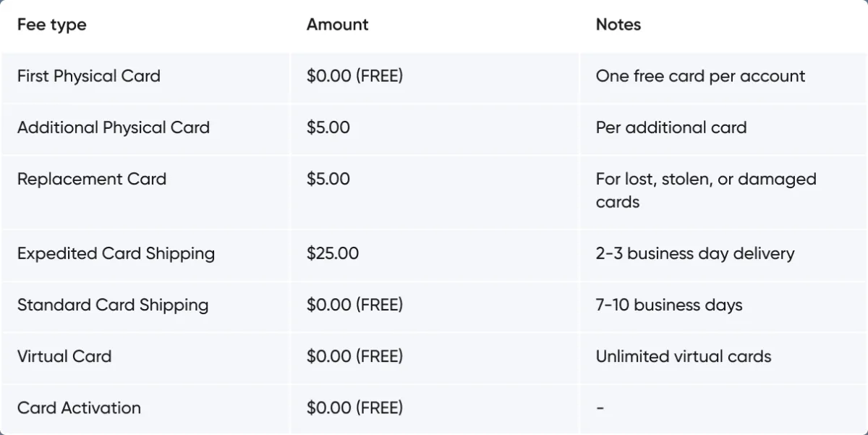Select the 'Unlimited virtual cards' note
868x435 pixels.
[684, 356]
